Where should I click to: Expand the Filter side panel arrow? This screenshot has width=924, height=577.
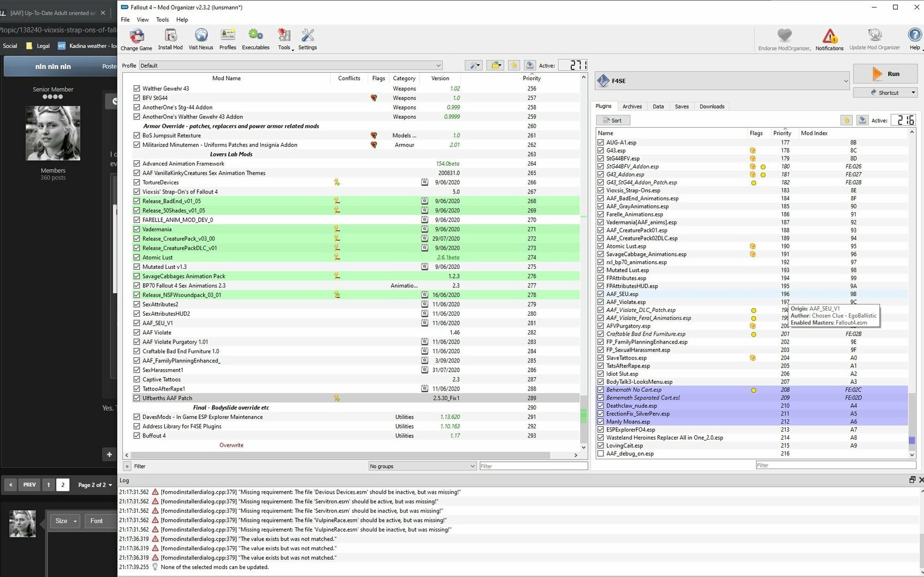[x=127, y=466]
